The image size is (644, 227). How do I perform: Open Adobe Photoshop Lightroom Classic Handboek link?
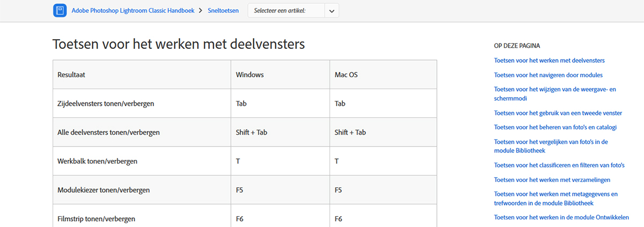[x=133, y=11]
